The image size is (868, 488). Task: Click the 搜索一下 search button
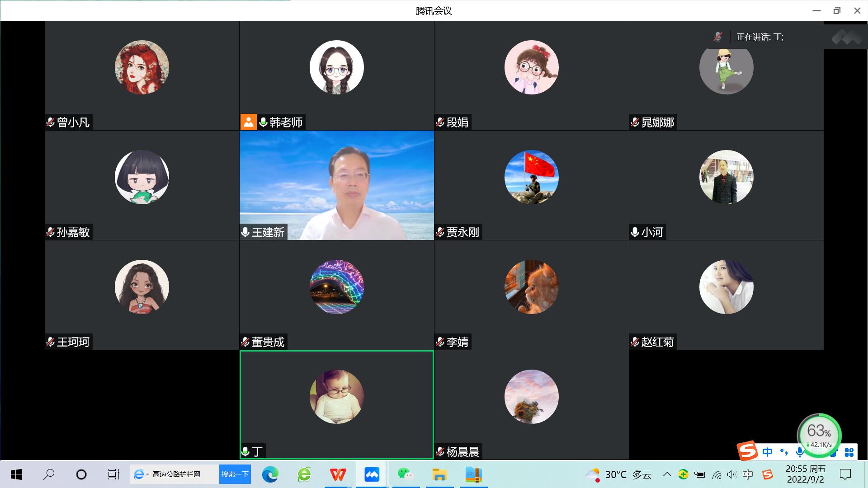pyautogui.click(x=235, y=474)
